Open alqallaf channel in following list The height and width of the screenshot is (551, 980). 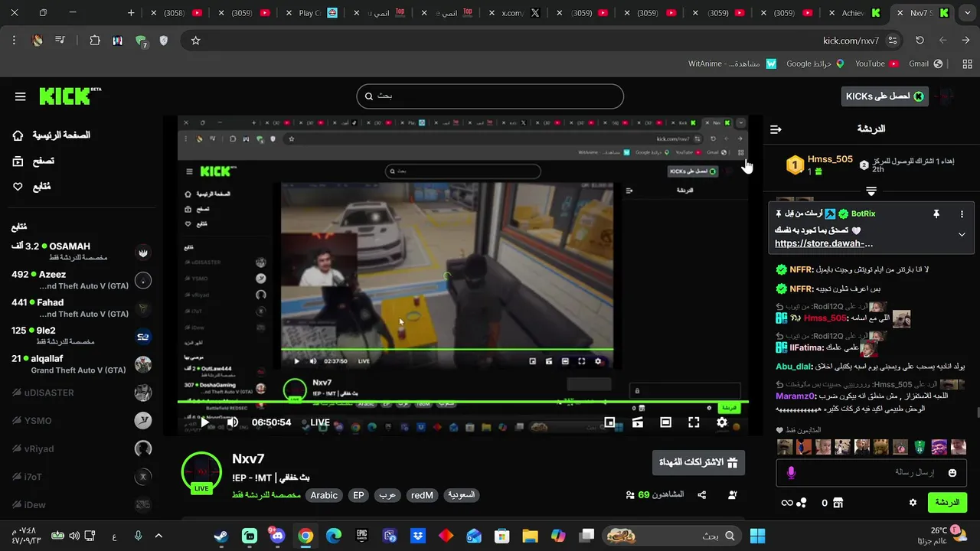point(80,364)
